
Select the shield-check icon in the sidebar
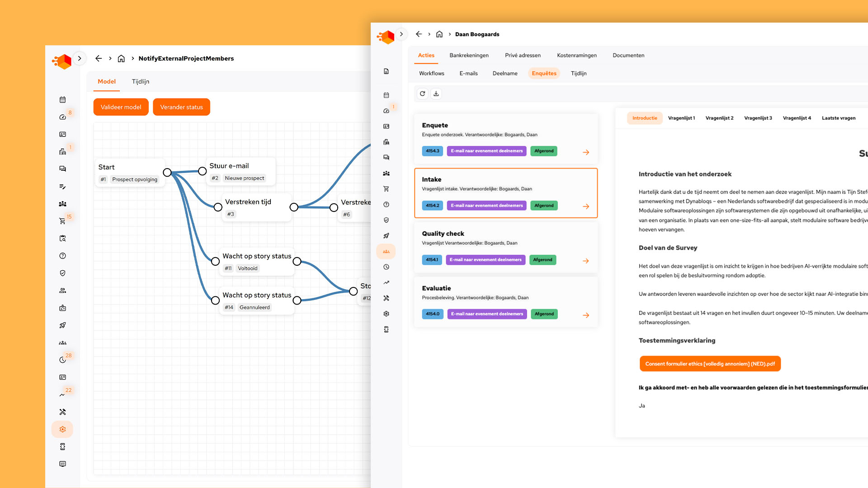[x=62, y=273]
